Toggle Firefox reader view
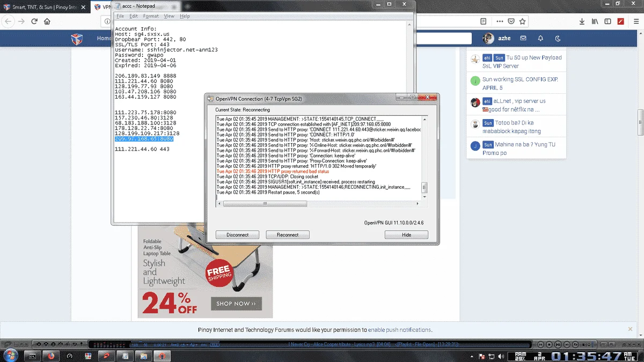 [484, 21]
